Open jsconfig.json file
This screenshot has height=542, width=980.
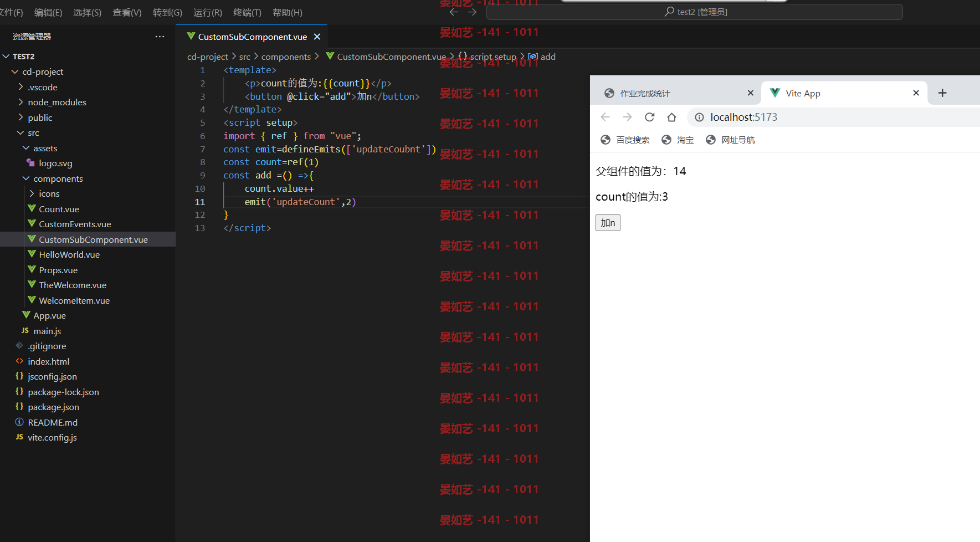[x=88, y=377]
